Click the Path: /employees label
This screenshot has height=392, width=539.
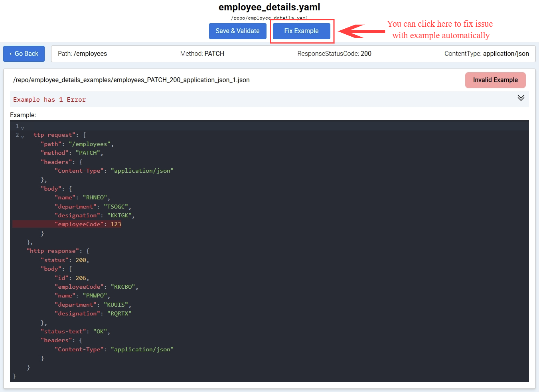pos(82,54)
